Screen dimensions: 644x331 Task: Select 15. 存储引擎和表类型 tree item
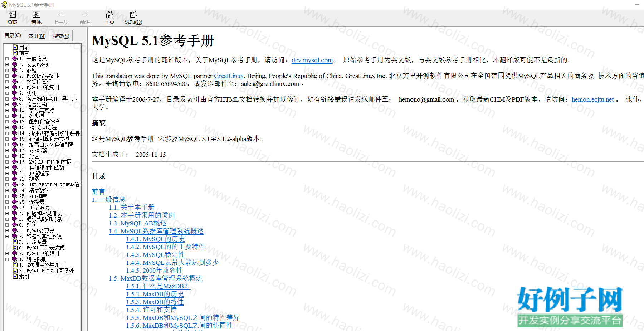(44, 139)
